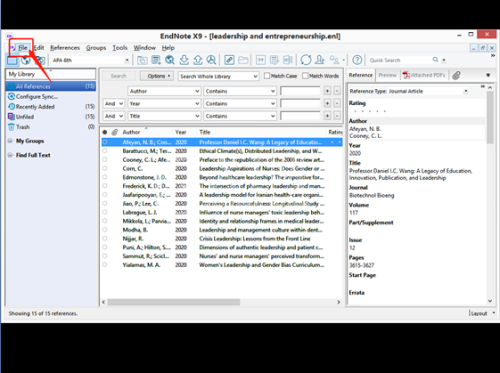Open the File menu

click(22, 48)
